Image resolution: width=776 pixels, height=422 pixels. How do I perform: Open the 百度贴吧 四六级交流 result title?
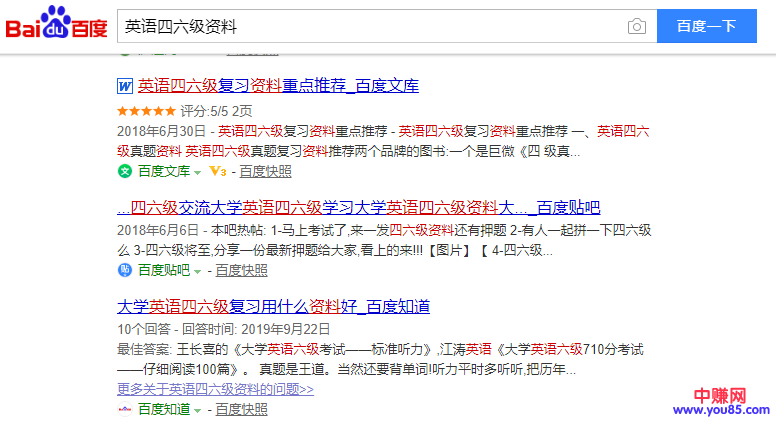358,208
